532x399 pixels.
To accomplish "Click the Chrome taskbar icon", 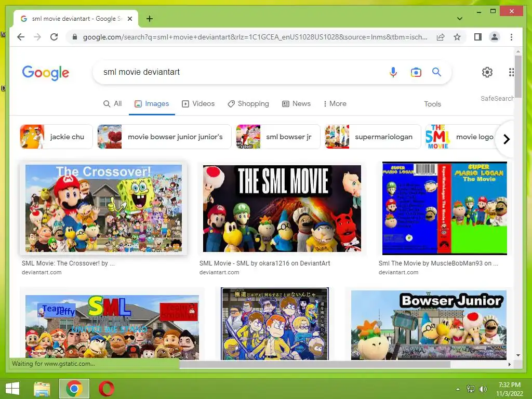I will pyautogui.click(x=74, y=389).
